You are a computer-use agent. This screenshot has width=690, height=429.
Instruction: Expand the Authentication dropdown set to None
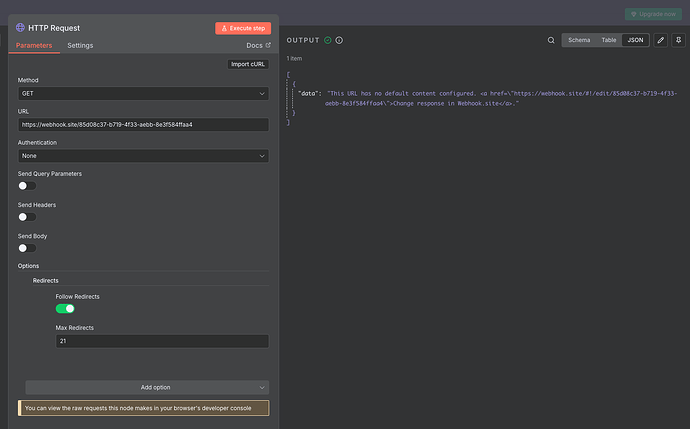point(143,156)
